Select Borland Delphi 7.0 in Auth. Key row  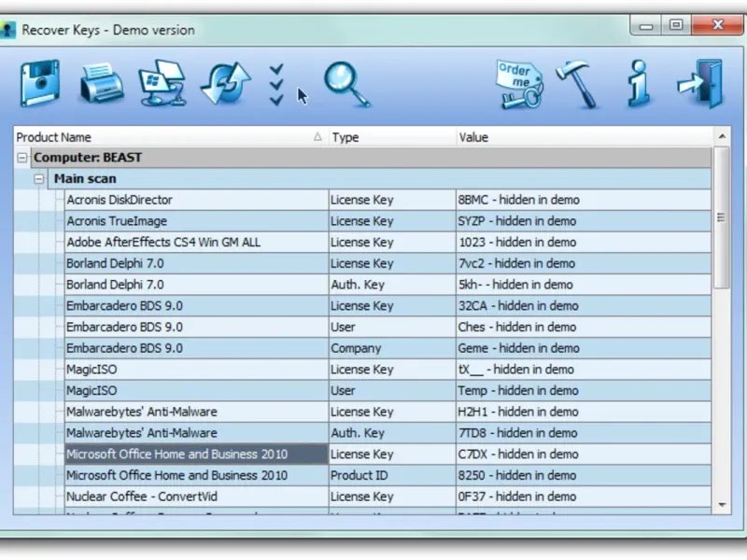point(115,285)
